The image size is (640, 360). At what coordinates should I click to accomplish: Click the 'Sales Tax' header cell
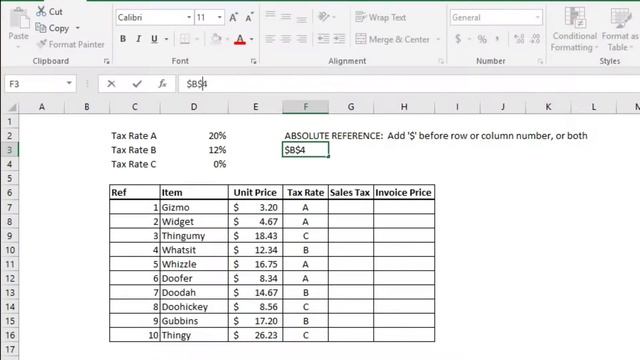point(351,193)
